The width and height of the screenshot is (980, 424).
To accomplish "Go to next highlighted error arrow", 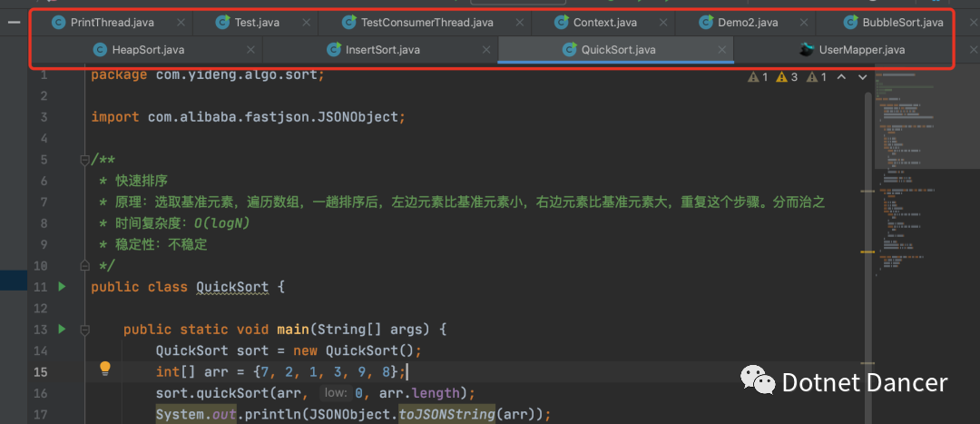I will coord(863,77).
